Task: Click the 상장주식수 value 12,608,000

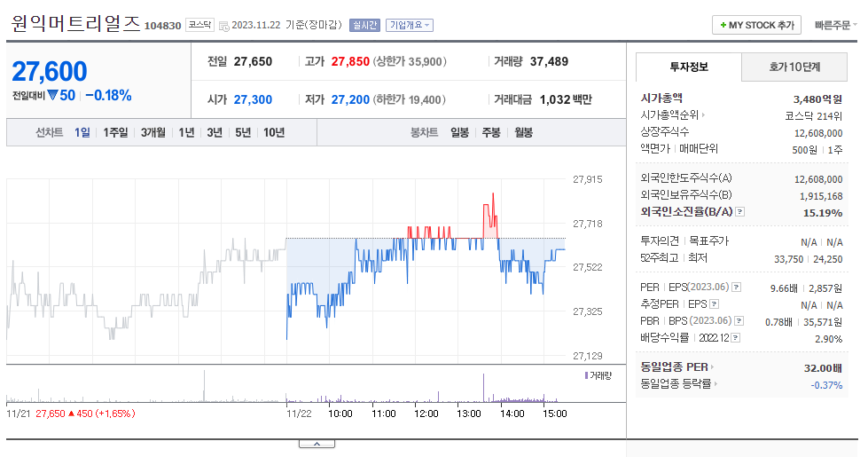Action: pyautogui.click(x=818, y=133)
